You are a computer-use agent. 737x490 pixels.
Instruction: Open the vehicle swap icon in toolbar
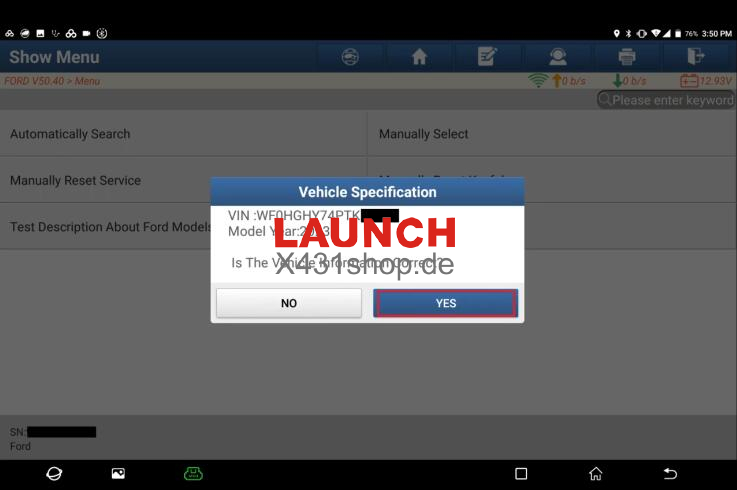tap(350, 57)
